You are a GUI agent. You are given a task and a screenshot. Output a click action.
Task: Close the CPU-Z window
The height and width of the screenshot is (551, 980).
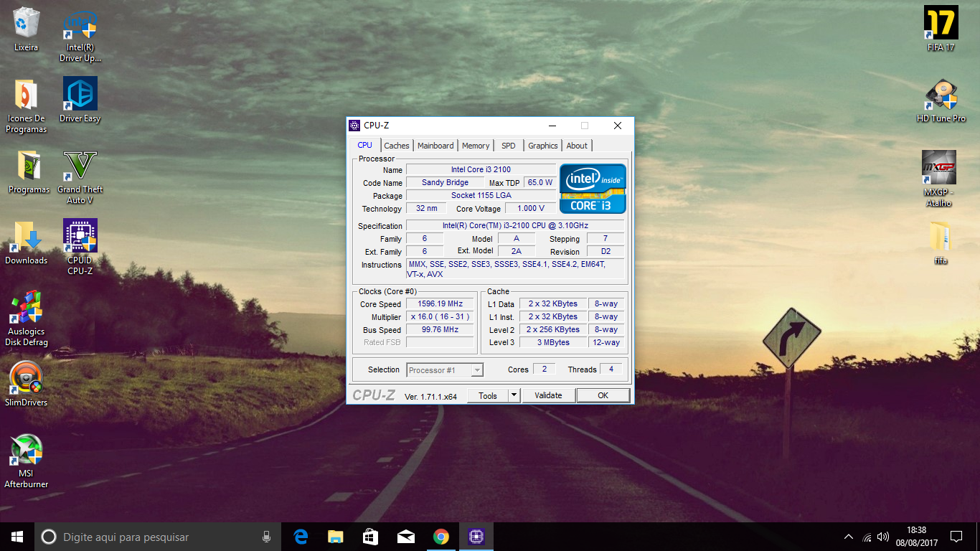pyautogui.click(x=618, y=126)
